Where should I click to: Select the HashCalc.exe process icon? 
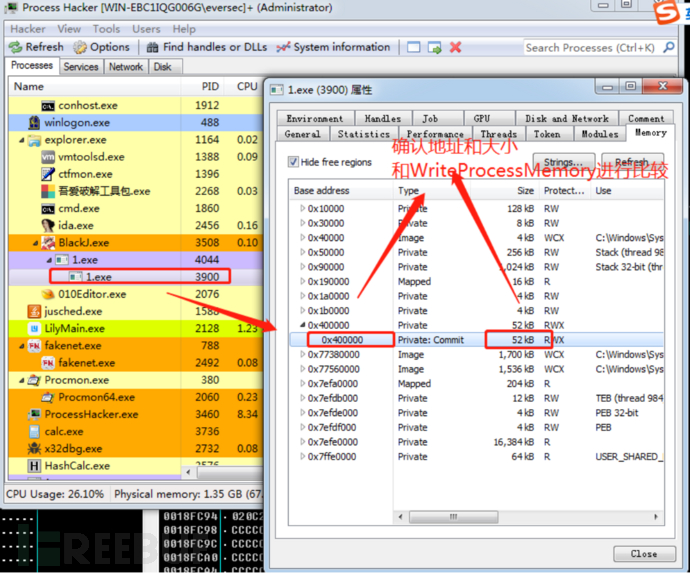34,466
